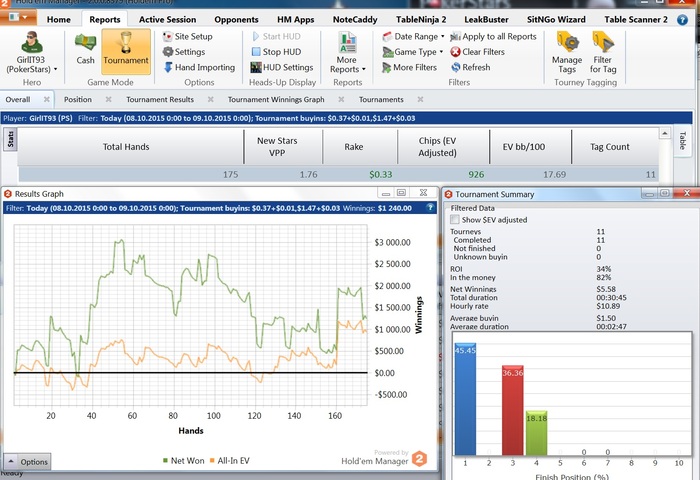Open Opponents ribbon tab
Image resolution: width=700 pixels, height=480 pixels.
(x=236, y=20)
